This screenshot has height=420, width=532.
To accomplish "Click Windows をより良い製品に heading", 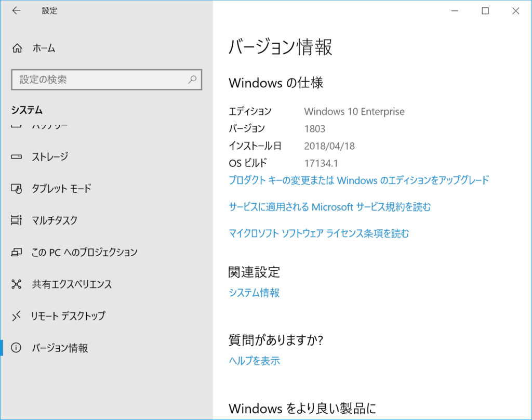I will pyautogui.click(x=302, y=409).
